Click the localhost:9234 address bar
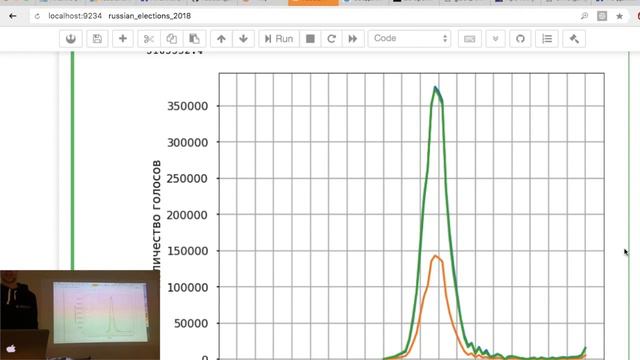 coord(306,16)
